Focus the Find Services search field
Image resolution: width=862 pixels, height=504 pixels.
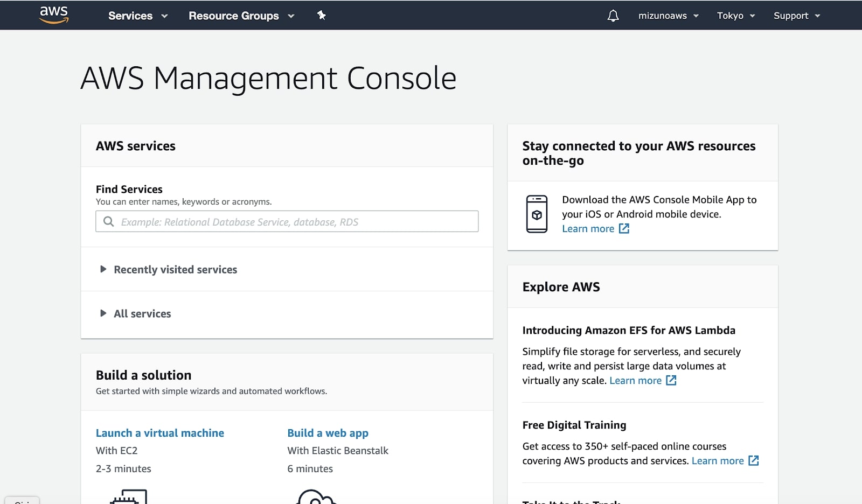(x=287, y=221)
